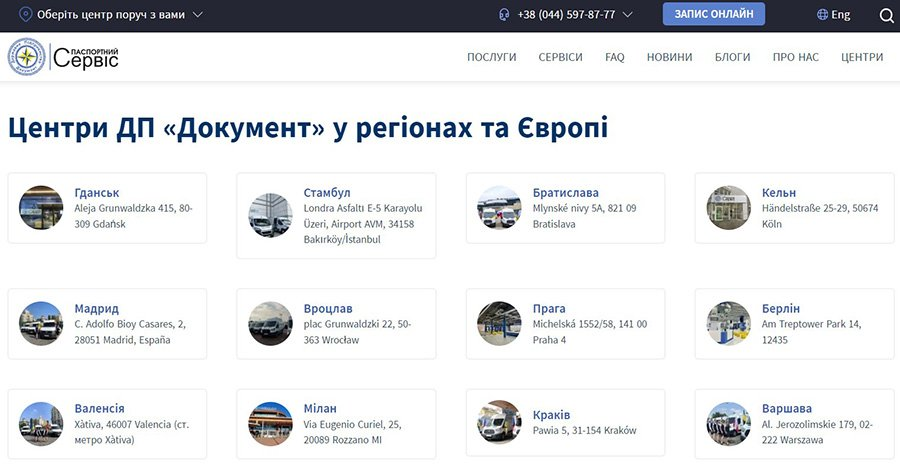Click address 'Al. Jerozolimskie 179, 02-222 Warszawa'
Viewport: 900px width, 464px height.
817,432
